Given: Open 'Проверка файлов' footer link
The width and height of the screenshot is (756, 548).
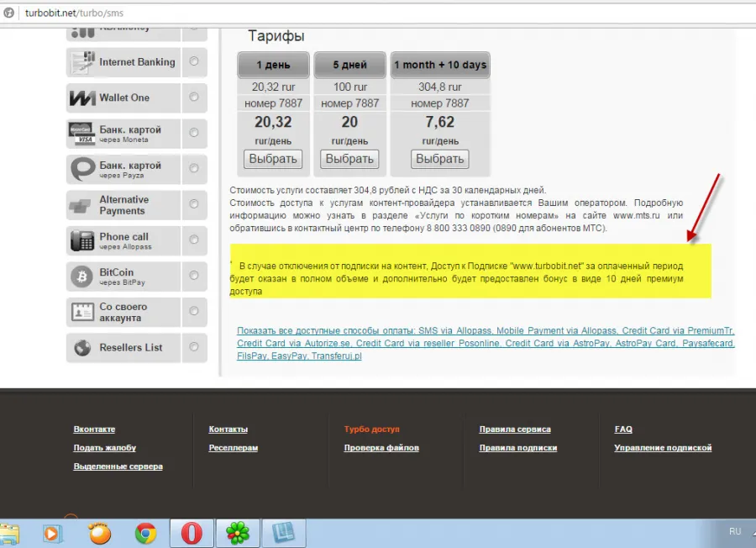Looking at the screenshot, I should [x=381, y=448].
